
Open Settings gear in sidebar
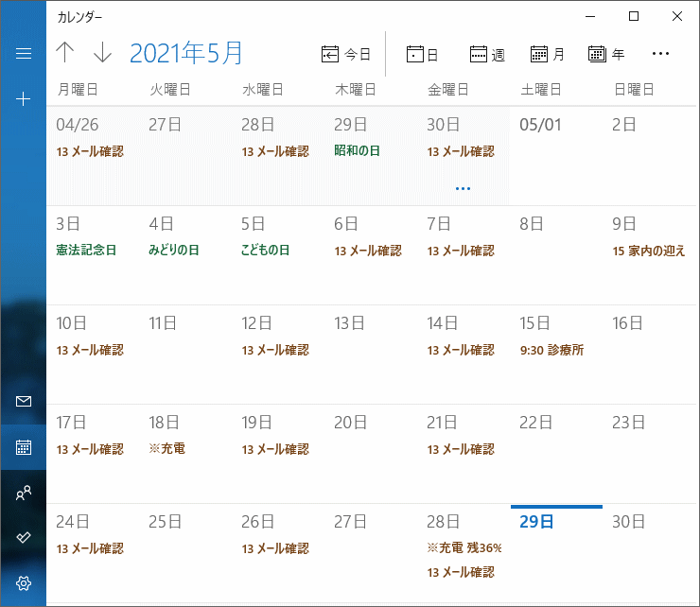coord(24,583)
